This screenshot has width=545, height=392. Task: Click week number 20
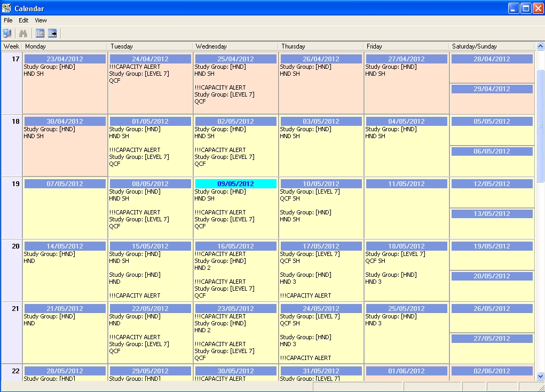click(15, 246)
